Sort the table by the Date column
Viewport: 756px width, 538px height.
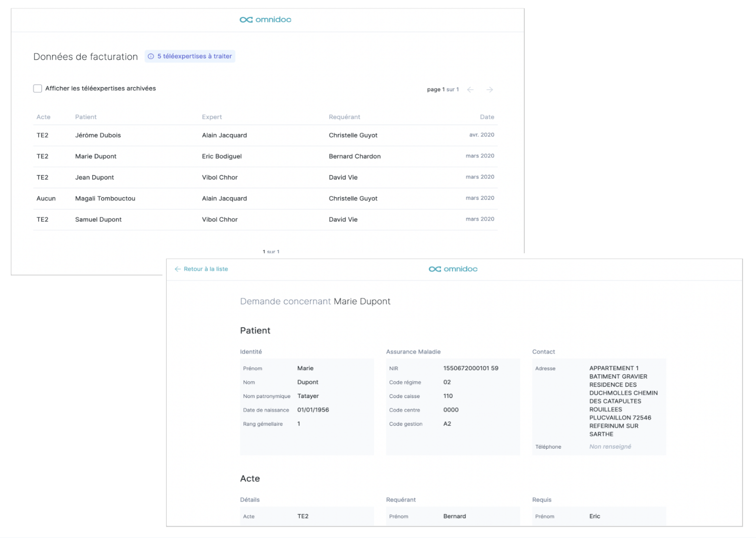pos(487,117)
